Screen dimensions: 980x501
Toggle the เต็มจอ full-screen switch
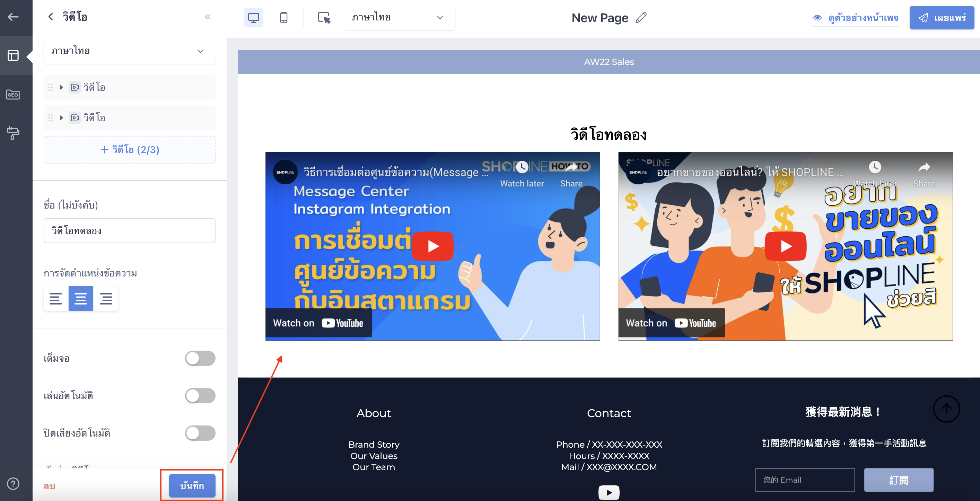click(200, 358)
